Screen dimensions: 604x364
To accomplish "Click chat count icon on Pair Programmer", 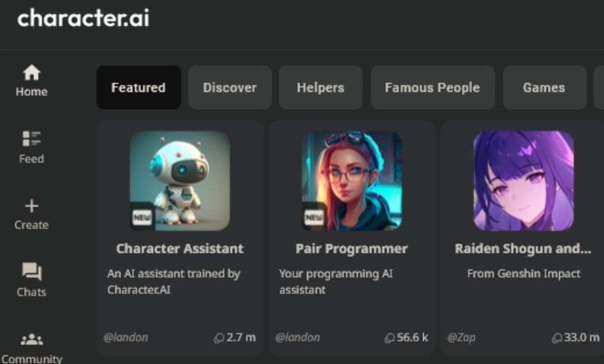I will coord(390,338).
